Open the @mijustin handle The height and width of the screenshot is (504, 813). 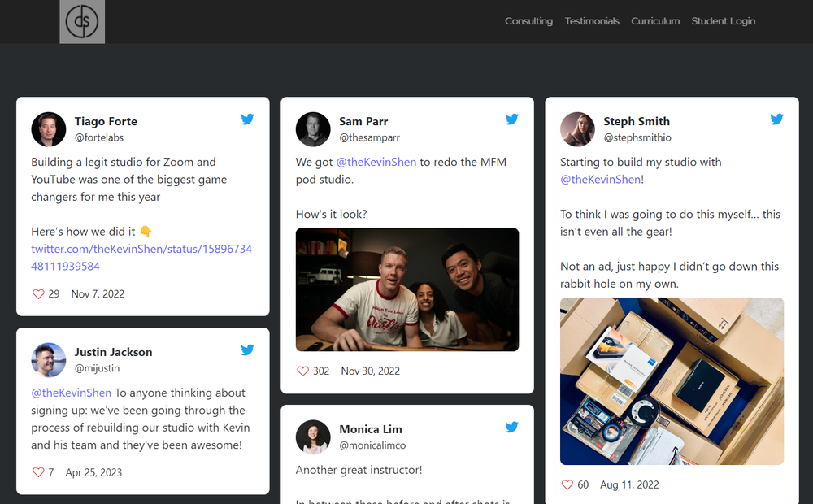97,368
